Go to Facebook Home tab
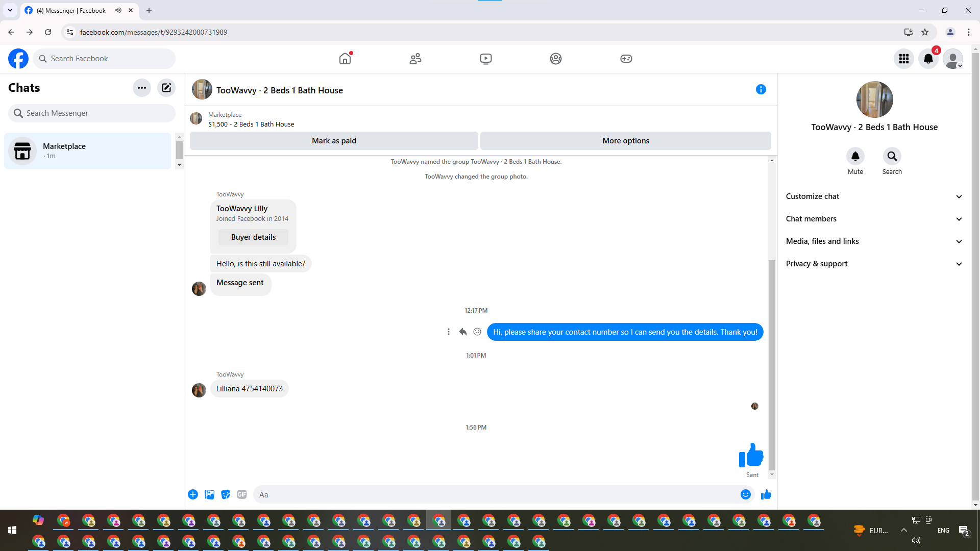 [x=345, y=59]
